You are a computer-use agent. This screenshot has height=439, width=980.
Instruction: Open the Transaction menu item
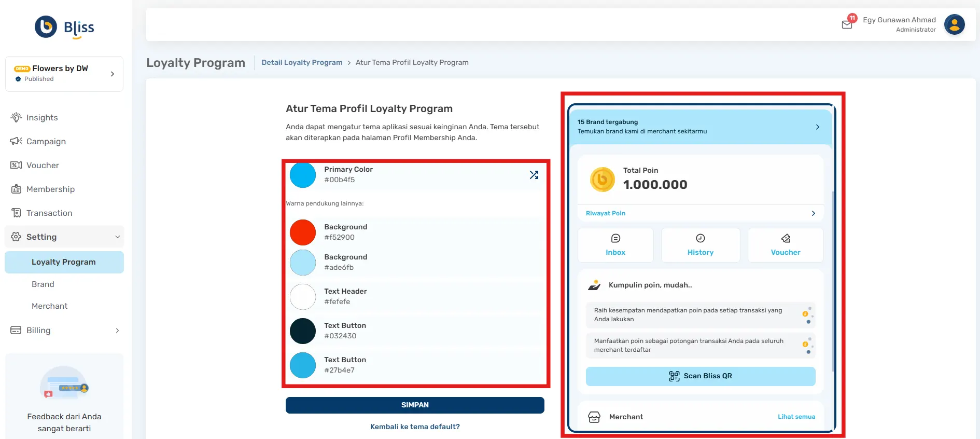point(49,213)
